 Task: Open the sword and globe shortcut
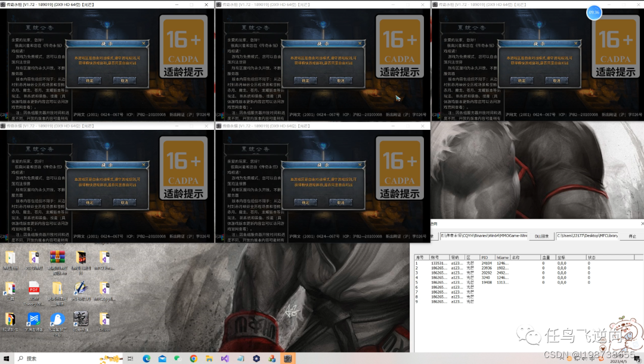point(81,290)
